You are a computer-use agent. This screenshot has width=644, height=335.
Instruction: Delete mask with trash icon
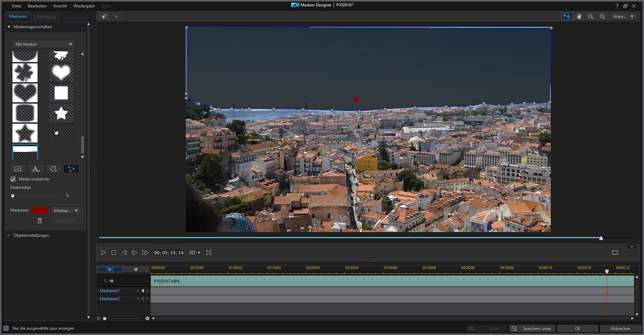pos(40,221)
